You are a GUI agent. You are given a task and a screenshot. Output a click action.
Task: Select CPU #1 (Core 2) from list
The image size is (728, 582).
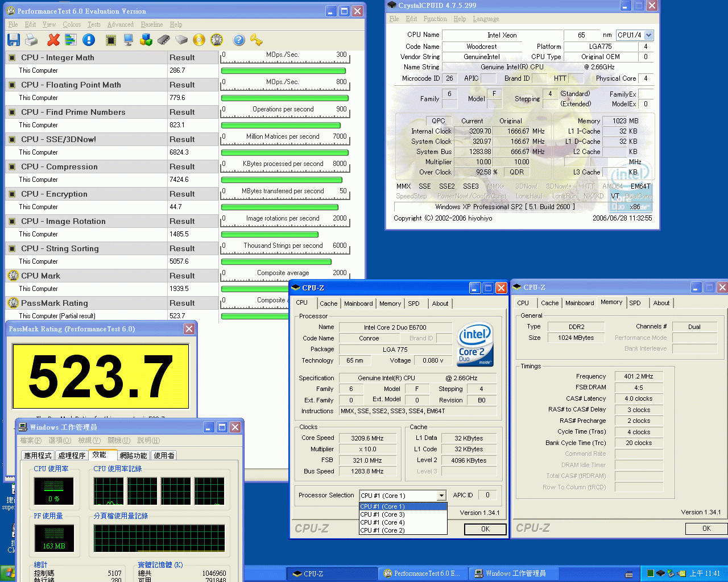(x=403, y=530)
